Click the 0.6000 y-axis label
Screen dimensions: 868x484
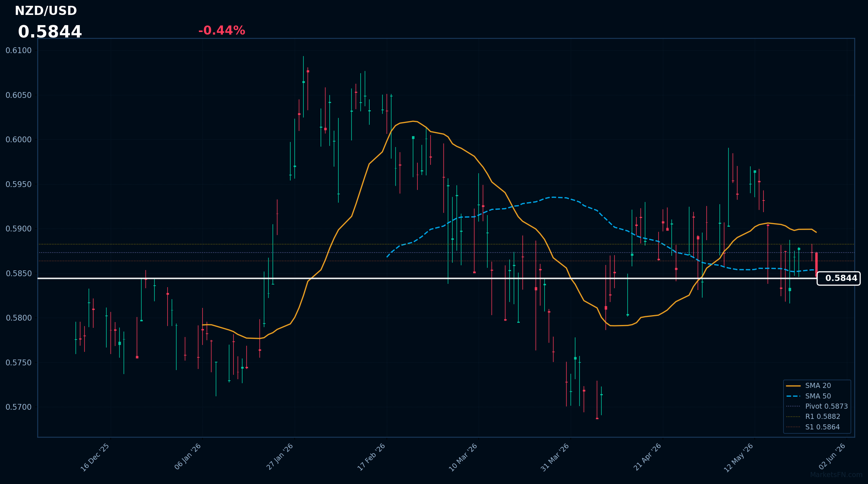[19, 140]
